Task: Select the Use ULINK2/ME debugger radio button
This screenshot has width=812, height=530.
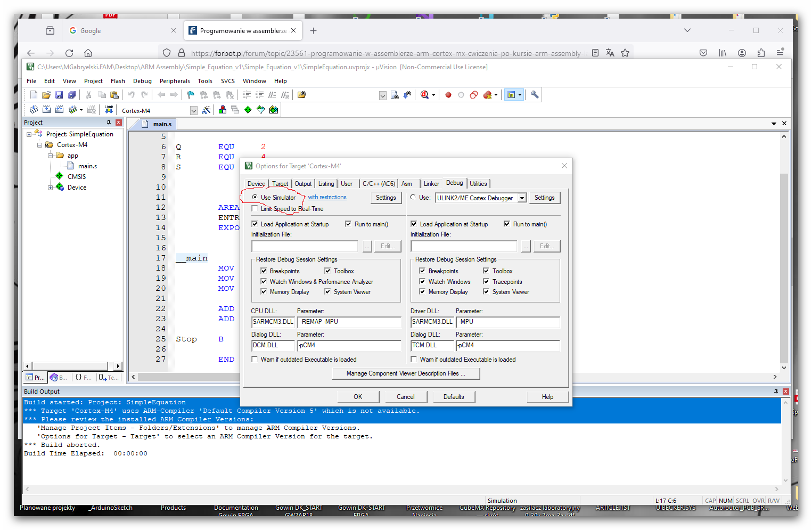Action: tap(413, 197)
